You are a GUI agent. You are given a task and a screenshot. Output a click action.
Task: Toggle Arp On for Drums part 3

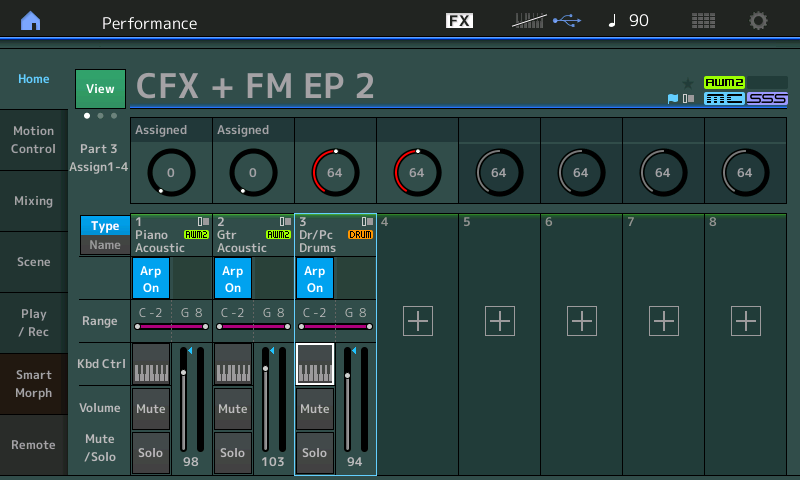pyautogui.click(x=315, y=278)
